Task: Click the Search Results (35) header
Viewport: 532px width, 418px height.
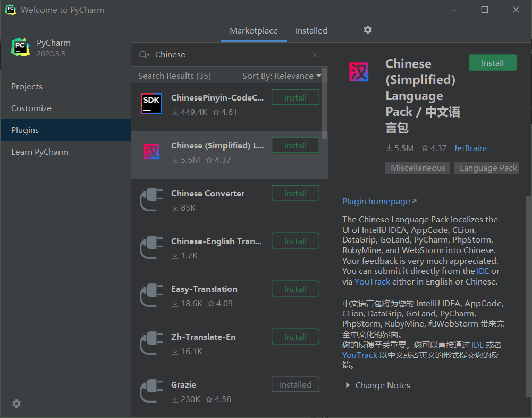Action: click(x=174, y=76)
